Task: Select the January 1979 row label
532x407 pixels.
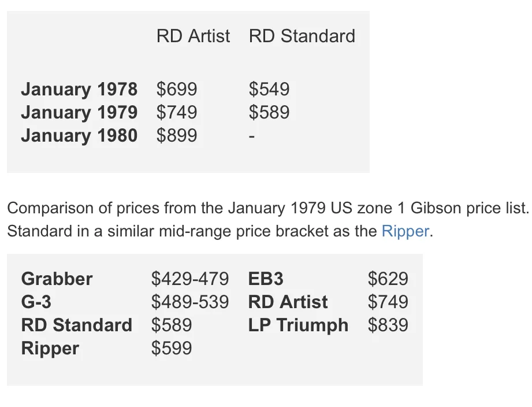Action: [79, 113]
